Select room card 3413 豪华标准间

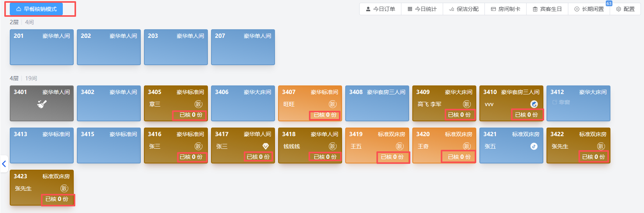pos(42,146)
